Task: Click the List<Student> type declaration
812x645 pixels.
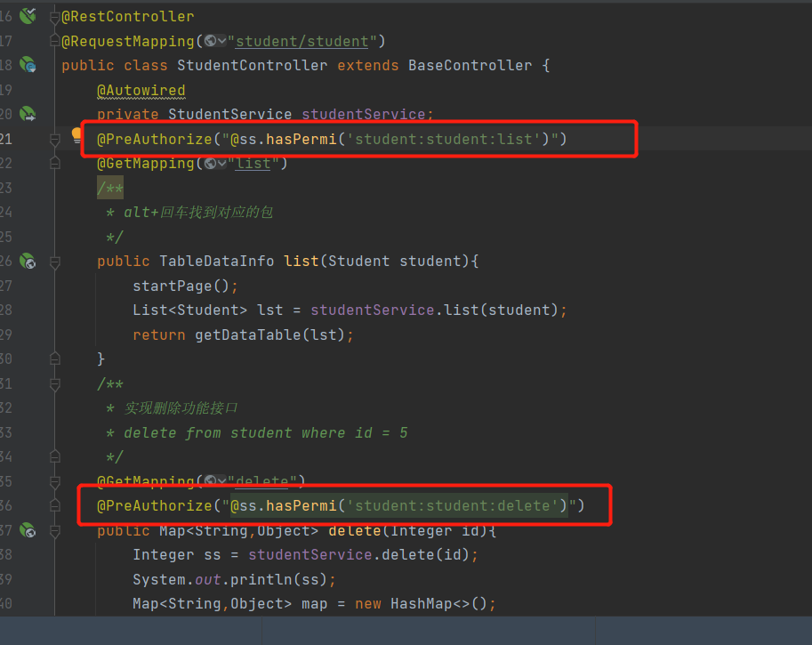Action: (189, 310)
